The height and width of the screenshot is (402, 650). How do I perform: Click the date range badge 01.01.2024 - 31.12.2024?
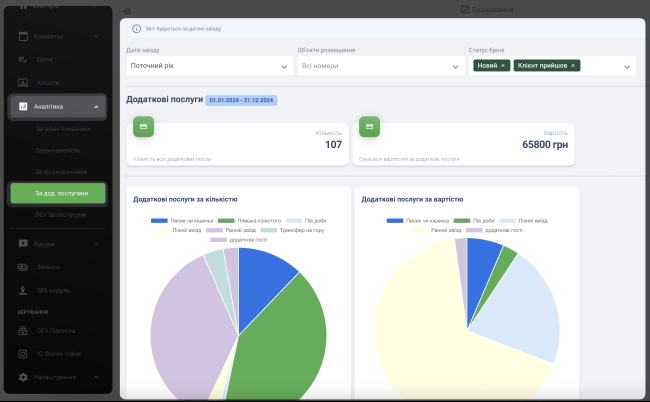241,100
